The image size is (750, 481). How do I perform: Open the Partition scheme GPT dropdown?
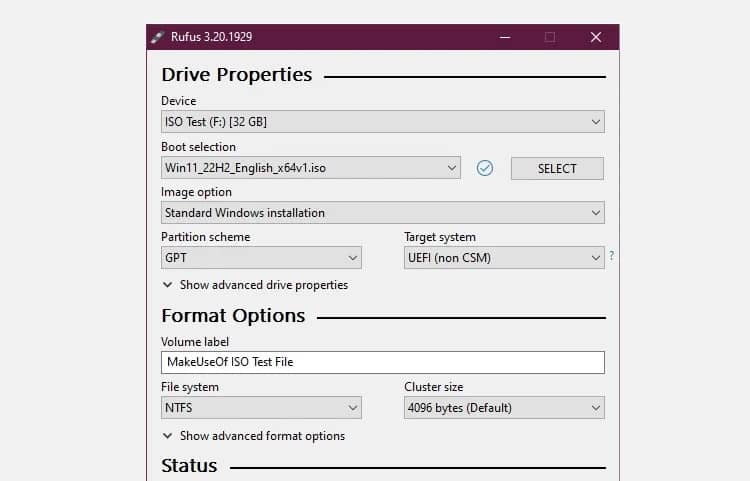tap(261, 258)
